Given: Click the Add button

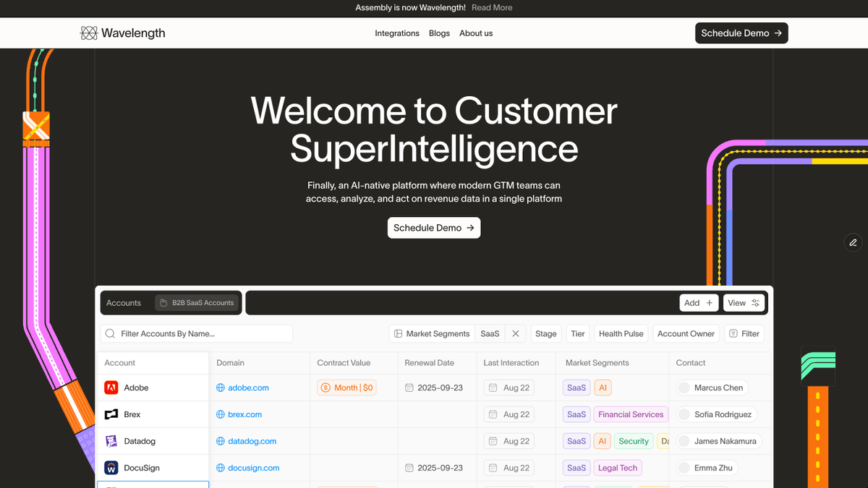Looking at the screenshot, I should (x=699, y=303).
